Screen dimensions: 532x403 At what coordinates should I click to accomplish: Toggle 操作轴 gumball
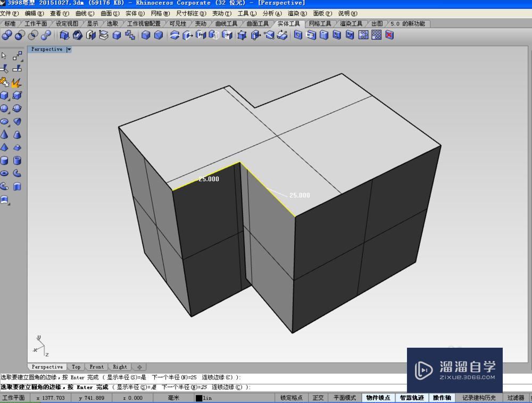[x=442, y=398]
